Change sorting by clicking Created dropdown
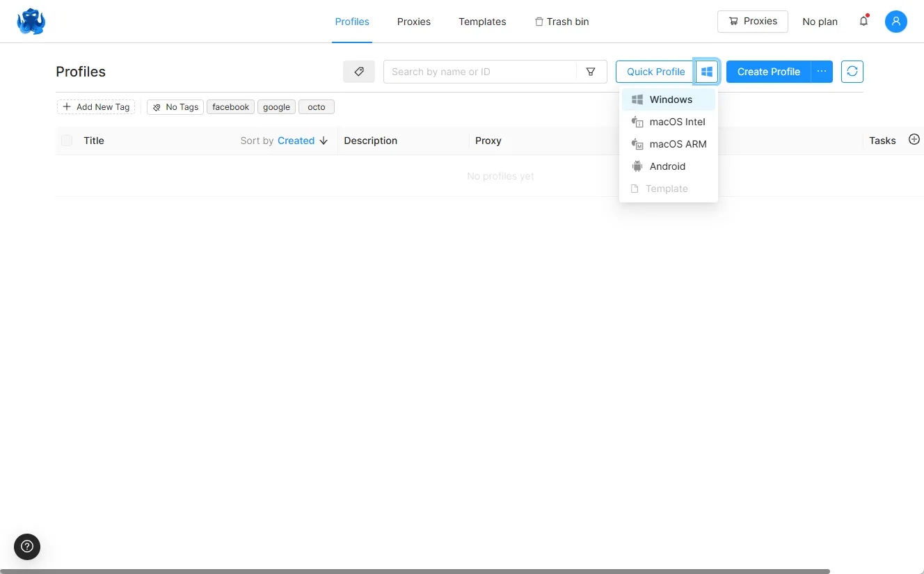924x574 pixels. point(296,140)
